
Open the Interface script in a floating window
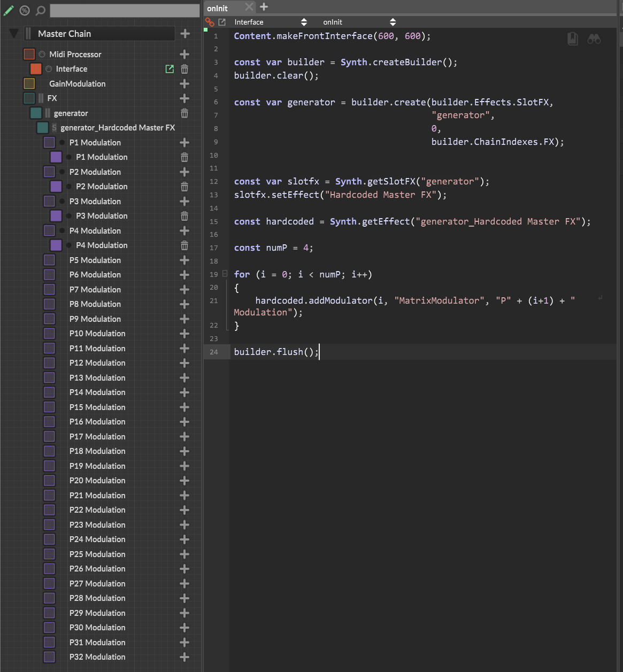tap(169, 68)
